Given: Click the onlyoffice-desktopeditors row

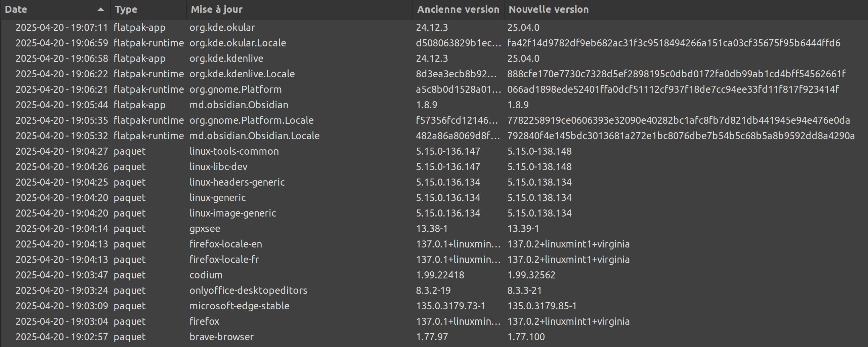Looking at the screenshot, I should (x=248, y=291).
